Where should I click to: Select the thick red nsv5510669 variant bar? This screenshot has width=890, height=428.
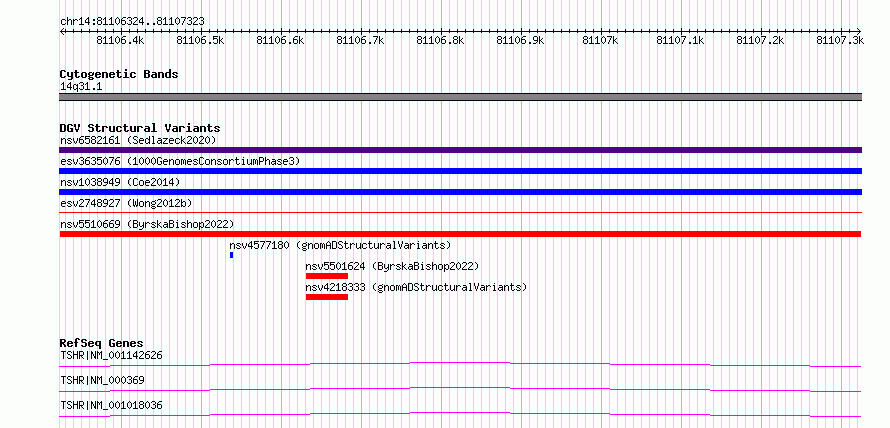pyautogui.click(x=460, y=234)
